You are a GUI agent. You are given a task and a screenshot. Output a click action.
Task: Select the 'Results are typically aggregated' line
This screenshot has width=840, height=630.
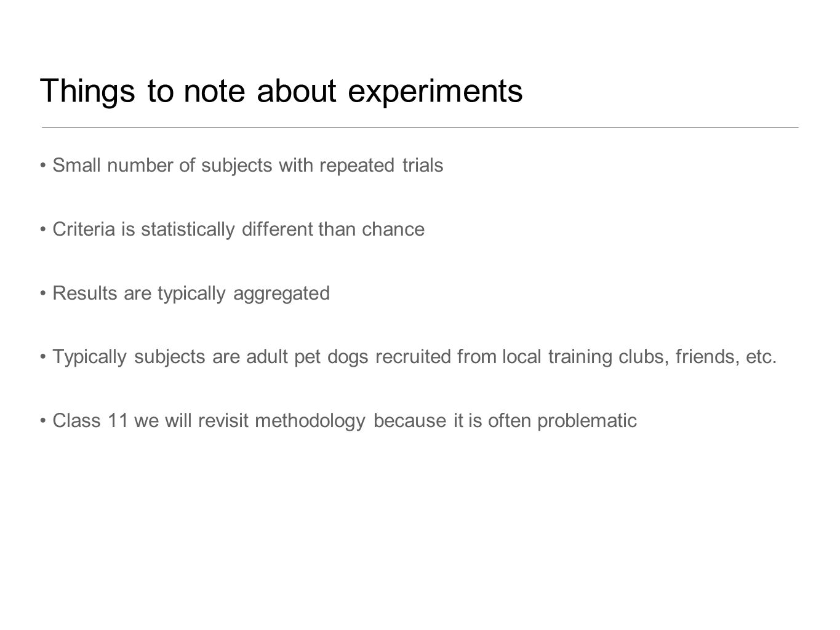(x=185, y=293)
